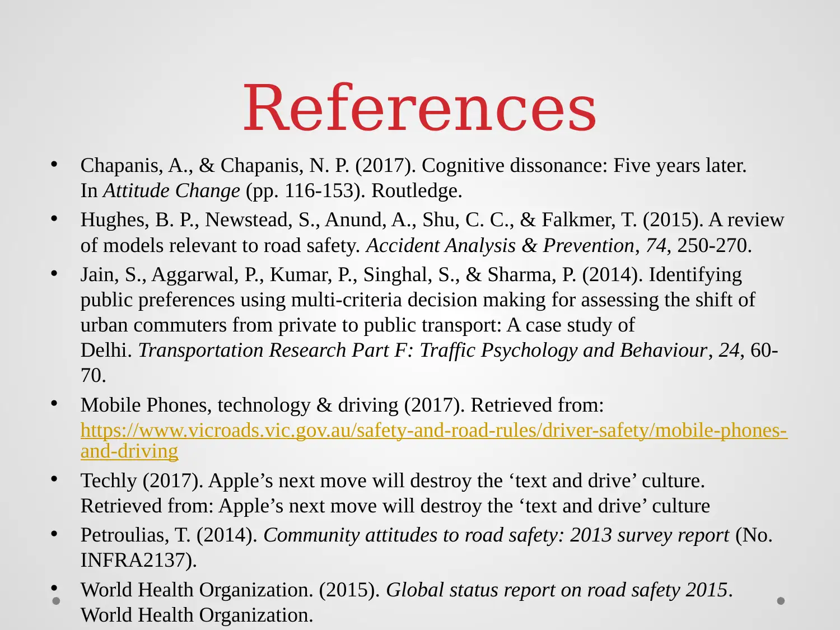Screen dimensions: 840x630
Task: Click the 'and-driving' link continuation text
Action: tap(129, 451)
